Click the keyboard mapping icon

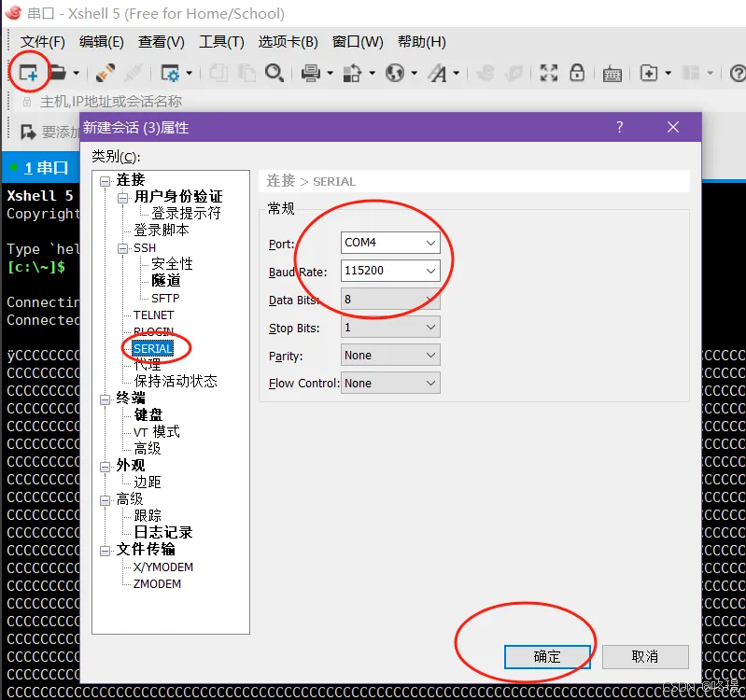612,74
